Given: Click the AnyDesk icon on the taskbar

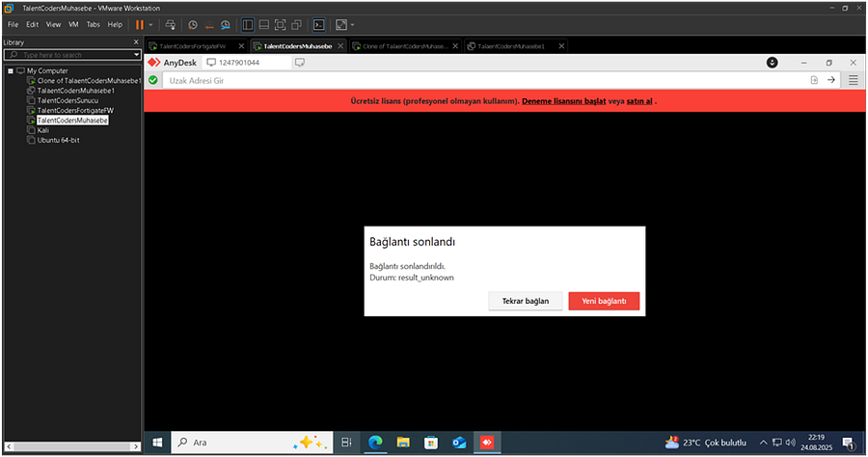Looking at the screenshot, I should click(x=487, y=443).
